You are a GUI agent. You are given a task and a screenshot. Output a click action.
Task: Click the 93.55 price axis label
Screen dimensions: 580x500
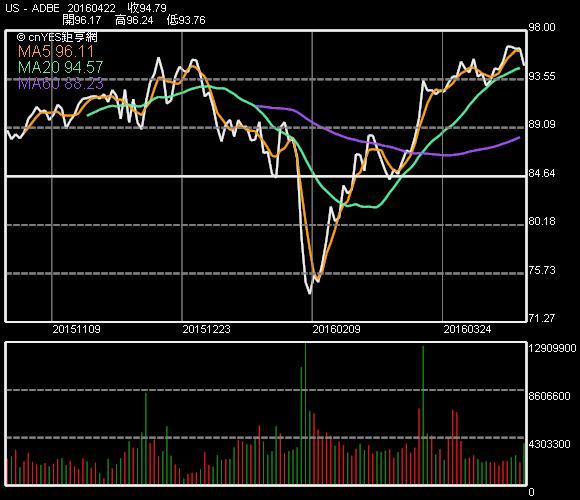[542, 76]
